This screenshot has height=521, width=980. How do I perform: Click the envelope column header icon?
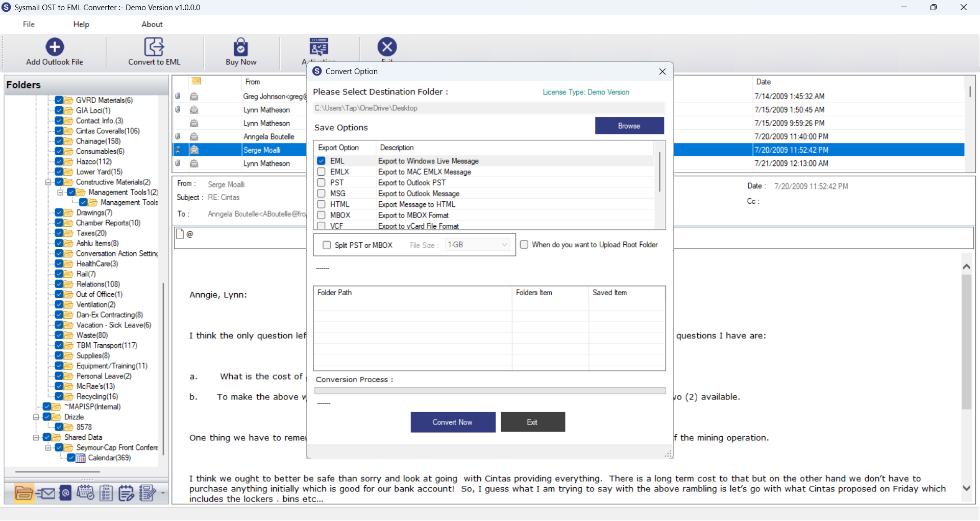[196, 81]
